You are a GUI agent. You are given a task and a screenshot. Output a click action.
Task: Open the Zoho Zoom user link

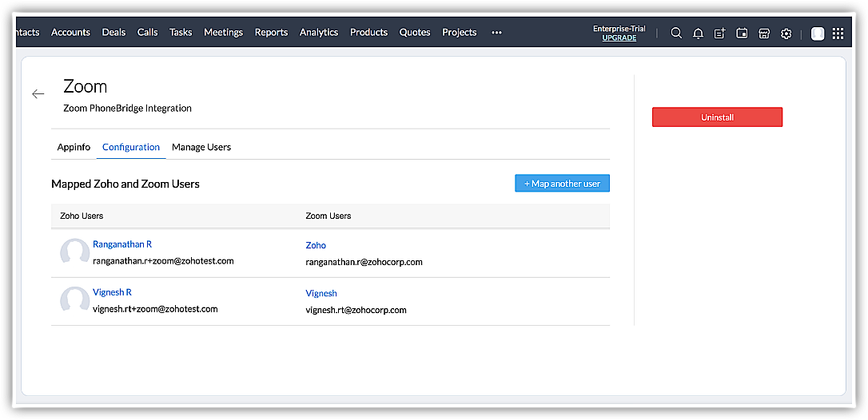tap(316, 245)
